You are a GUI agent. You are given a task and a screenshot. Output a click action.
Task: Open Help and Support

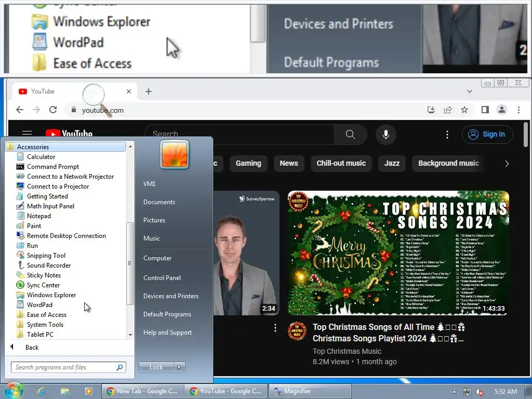point(167,332)
